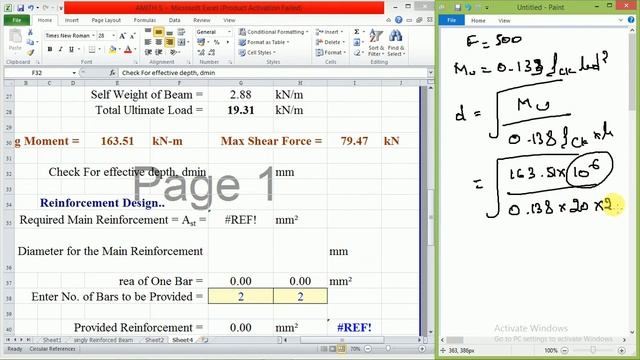Open Find & Select binoculars icon
640x360 pixels.
click(x=395, y=42)
